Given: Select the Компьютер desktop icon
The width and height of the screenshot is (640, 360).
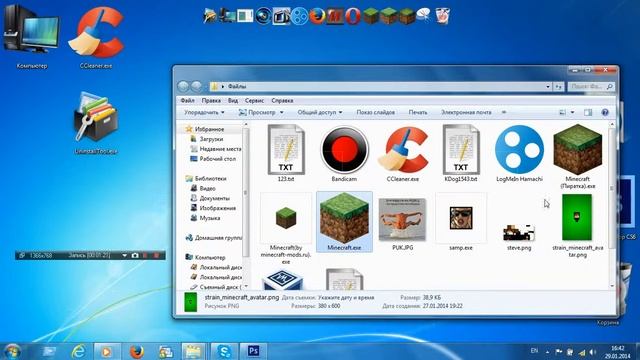Looking at the screenshot, I should click(31, 36).
